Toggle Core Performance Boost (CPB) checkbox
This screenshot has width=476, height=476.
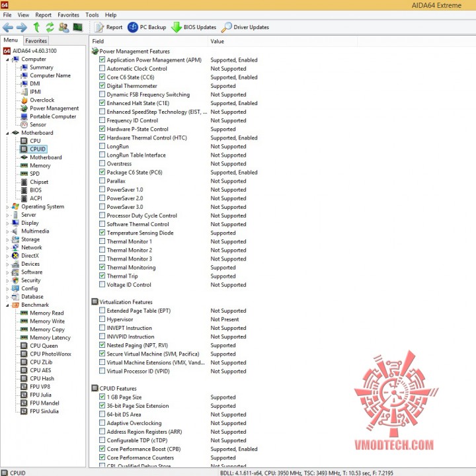(x=102, y=449)
